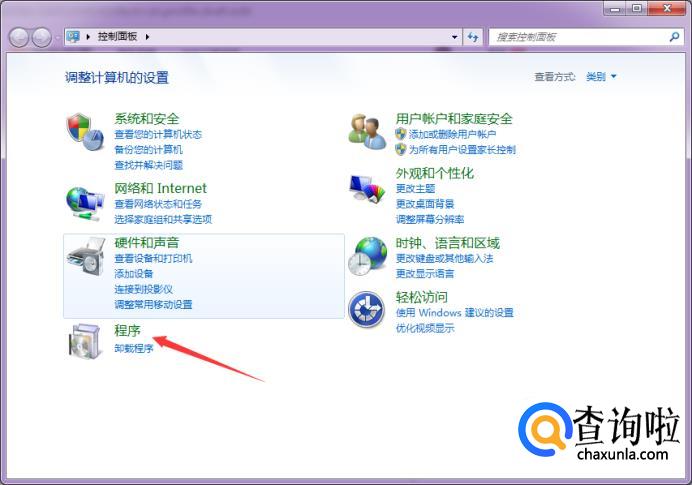This screenshot has width=692, height=485.
Task: Open 添加或删除用户帐户 link
Action: click(452, 134)
